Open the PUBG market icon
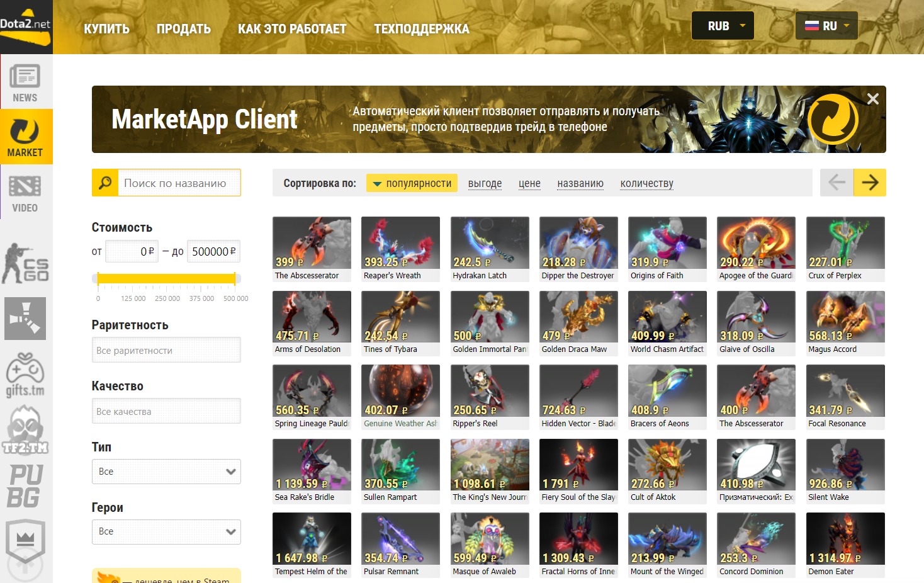924x583 pixels. pos(25,486)
